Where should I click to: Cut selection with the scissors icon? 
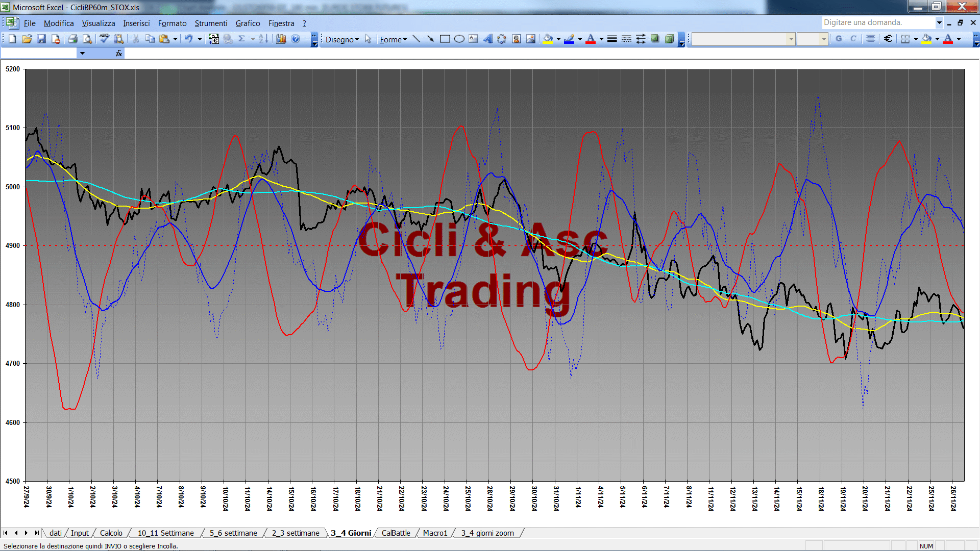click(136, 39)
